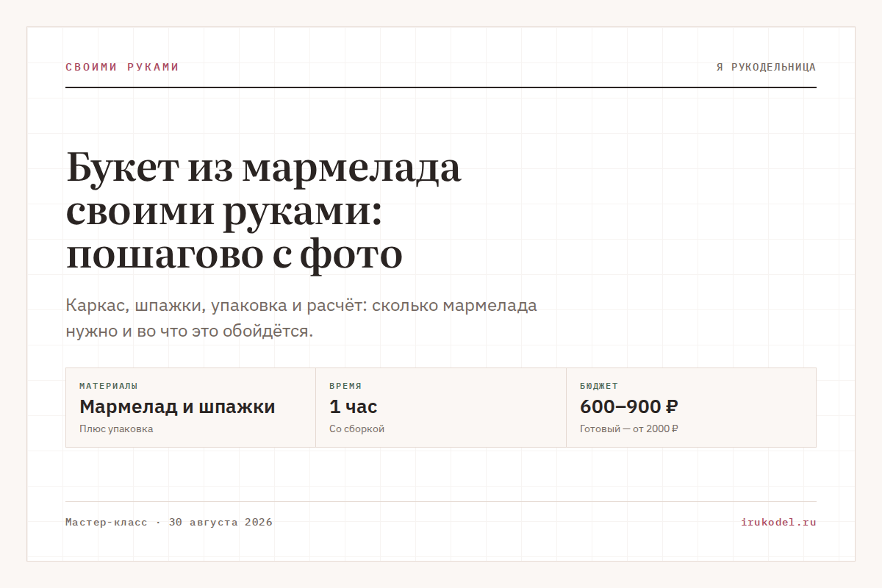882x588 pixels.
Task: Select the «Мармелад и шпажки» value
Action: pos(177,406)
